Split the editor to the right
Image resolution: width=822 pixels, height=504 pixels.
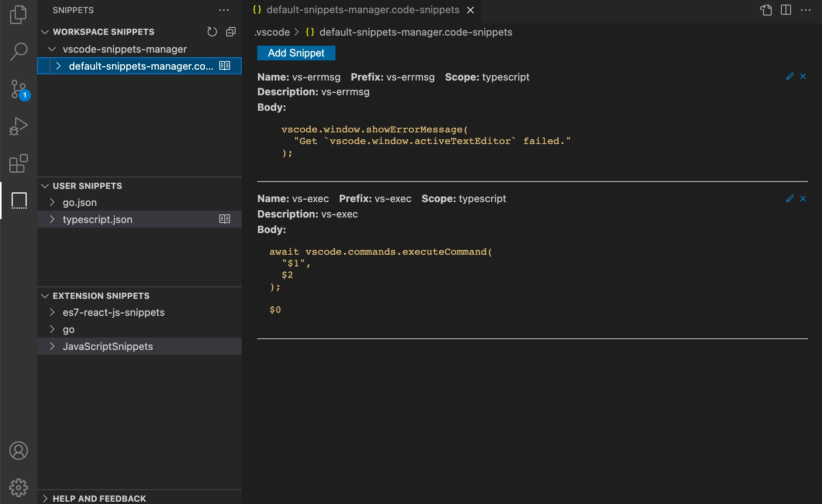pos(786,10)
